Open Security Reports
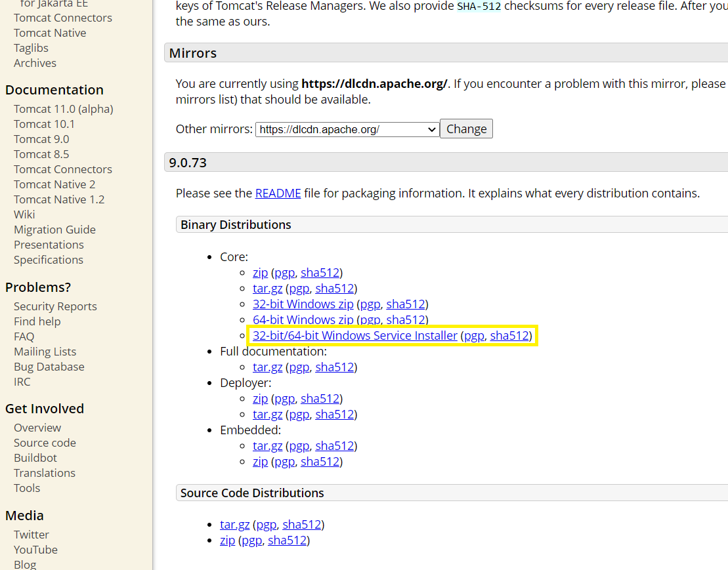 tap(55, 306)
